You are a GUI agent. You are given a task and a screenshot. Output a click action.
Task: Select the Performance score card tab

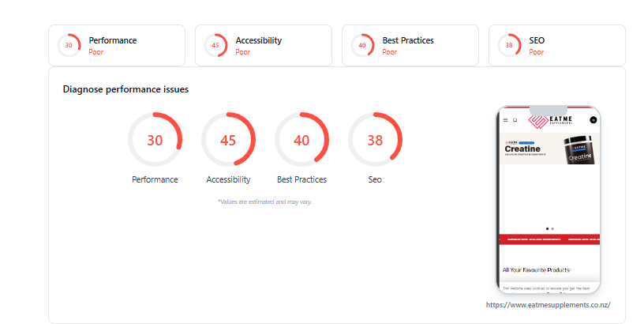point(117,45)
